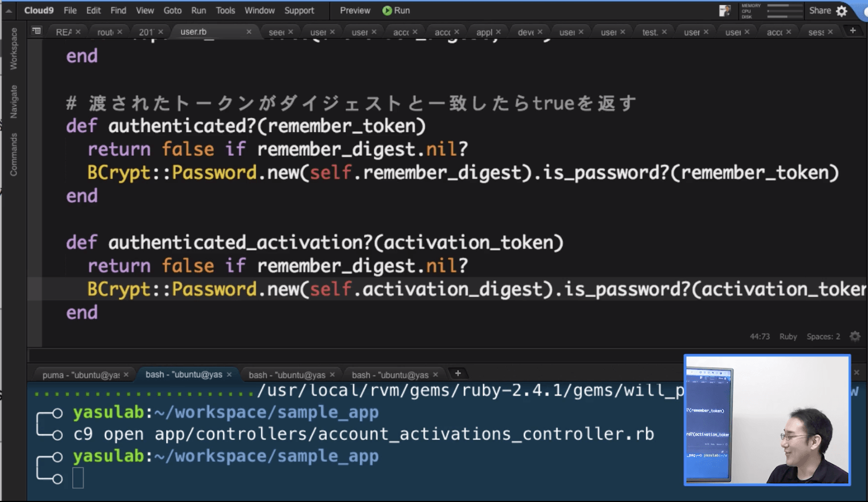Viewport: 868px width, 502px height.
Task: Click the Cloud9 menu label
Action: [x=39, y=10]
